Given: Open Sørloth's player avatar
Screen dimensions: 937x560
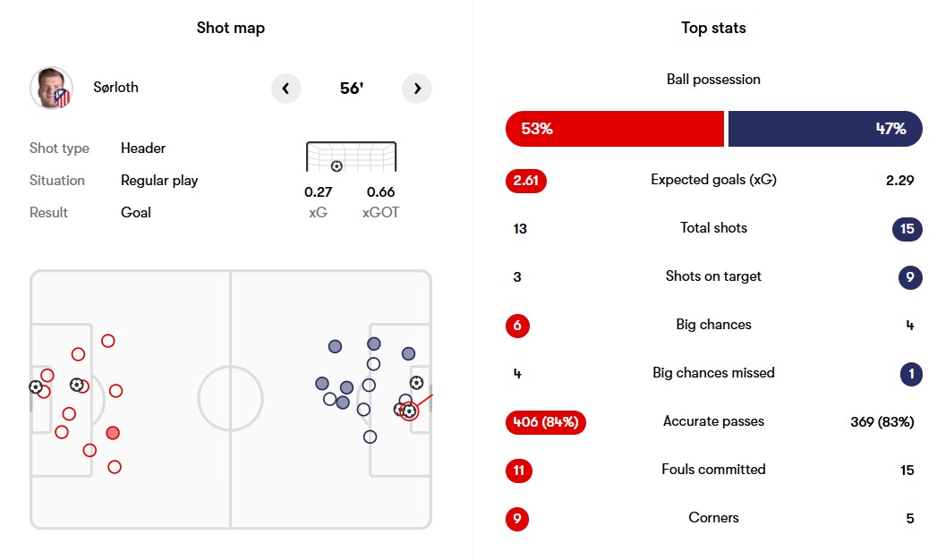Looking at the screenshot, I should 52,89.
